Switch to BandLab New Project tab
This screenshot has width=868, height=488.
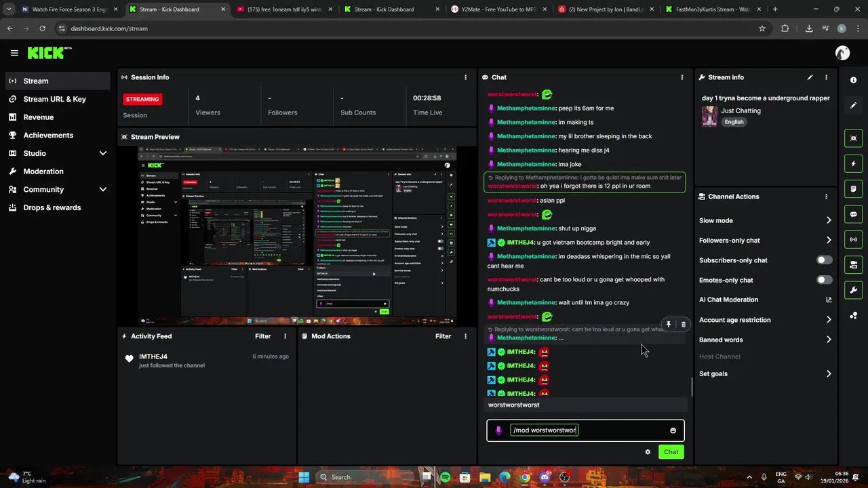tap(604, 9)
